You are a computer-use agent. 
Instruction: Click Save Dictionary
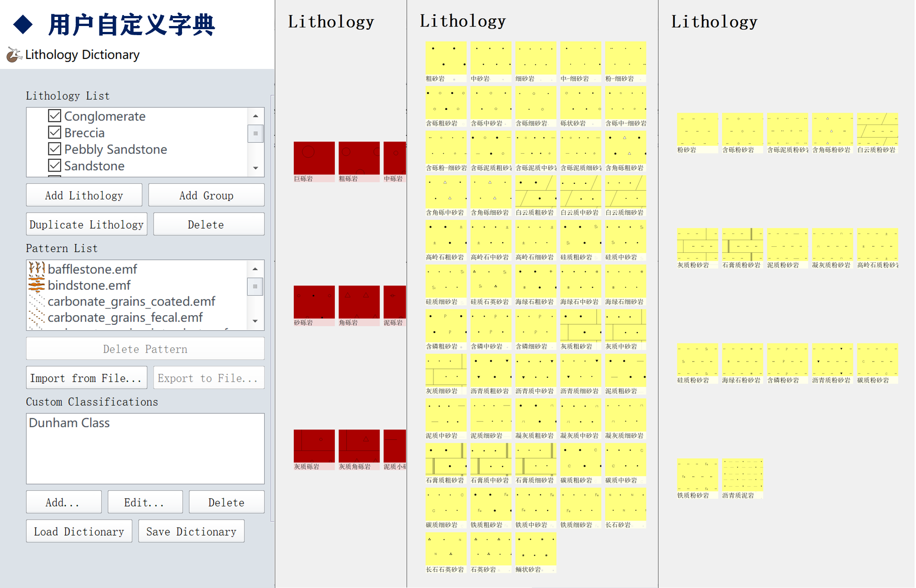tap(191, 531)
